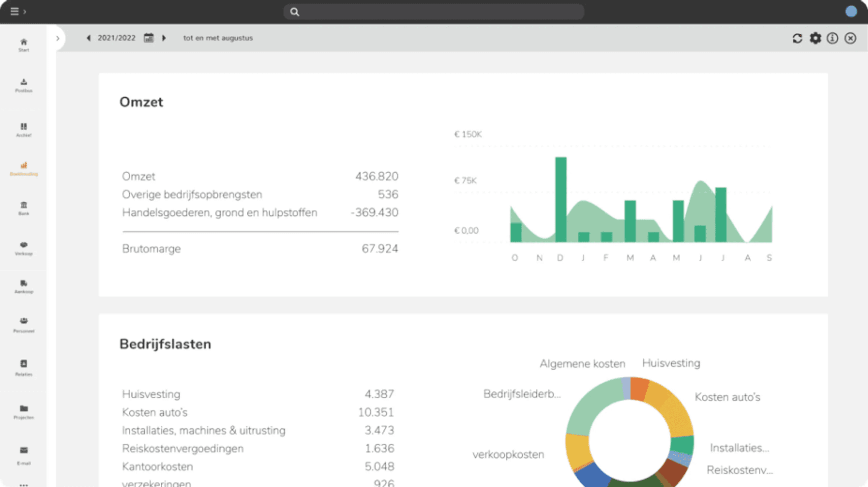Open the hamburger menu at top left

(15, 12)
